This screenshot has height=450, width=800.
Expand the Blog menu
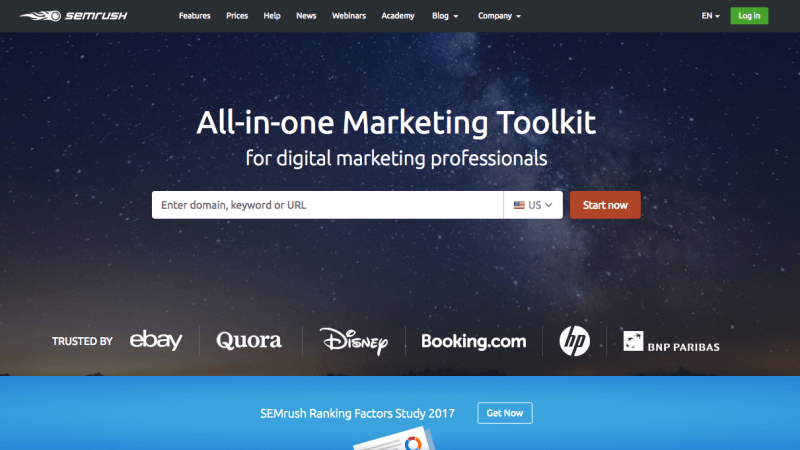[445, 16]
